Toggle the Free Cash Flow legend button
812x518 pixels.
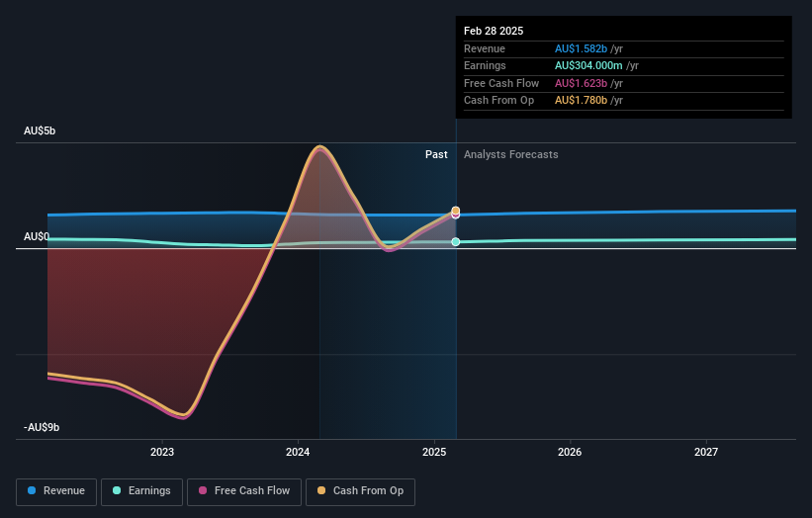(244, 491)
